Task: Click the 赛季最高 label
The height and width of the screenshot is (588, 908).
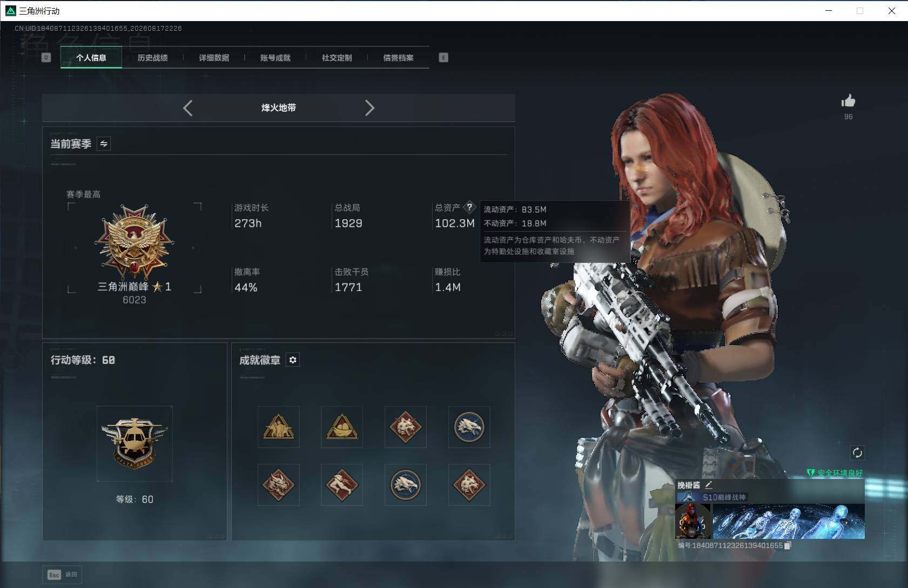Action: (x=83, y=194)
